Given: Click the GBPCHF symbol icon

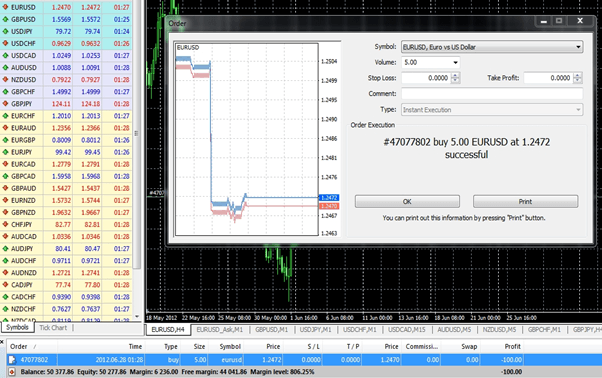Looking at the screenshot, I should click(5, 92).
